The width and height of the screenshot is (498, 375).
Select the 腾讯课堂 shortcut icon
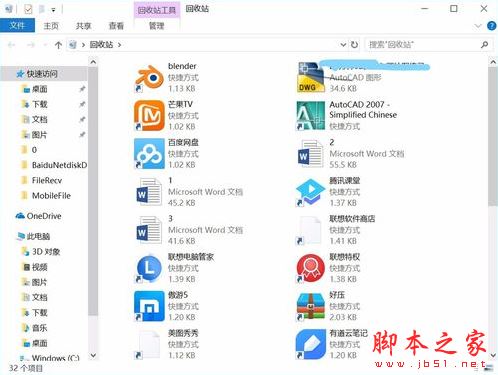tap(310, 192)
